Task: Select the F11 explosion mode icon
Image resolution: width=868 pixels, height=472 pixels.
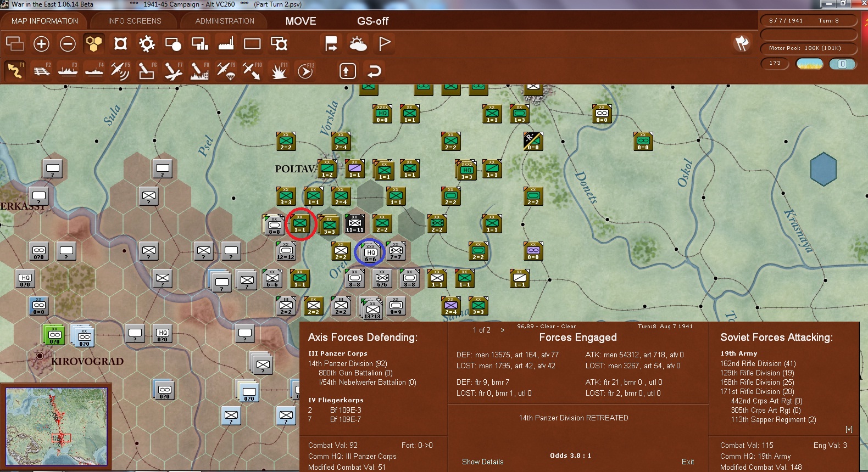Action: (x=279, y=71)
